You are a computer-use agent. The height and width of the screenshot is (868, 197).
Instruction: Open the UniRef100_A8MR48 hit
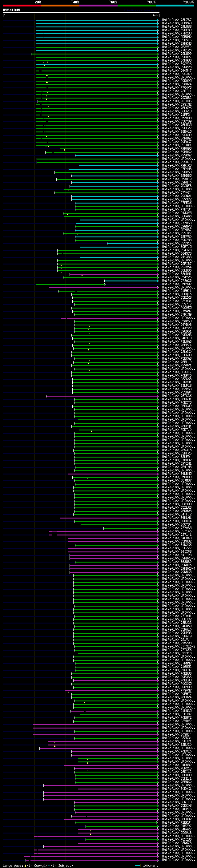click(x=176, y=23)
